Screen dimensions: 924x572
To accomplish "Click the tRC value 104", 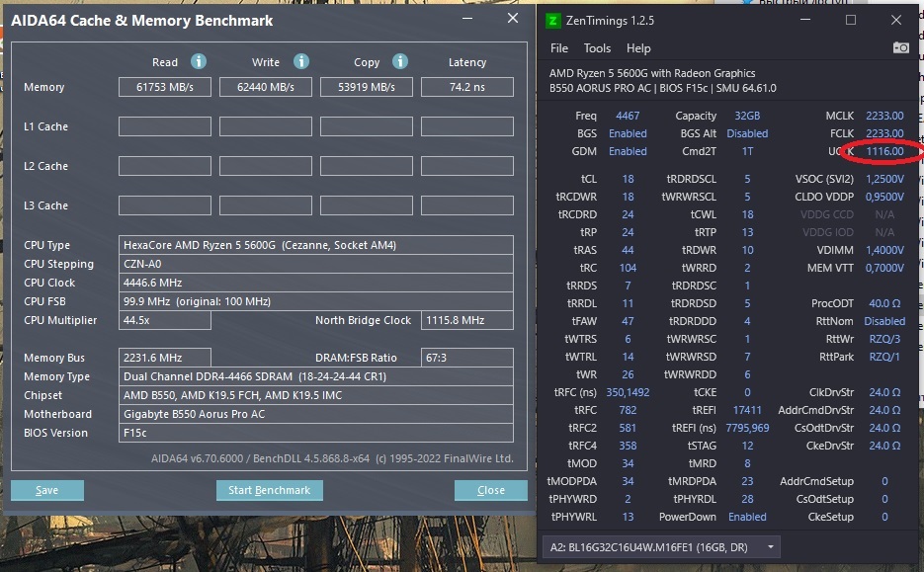I will click(x=628, y=268).
